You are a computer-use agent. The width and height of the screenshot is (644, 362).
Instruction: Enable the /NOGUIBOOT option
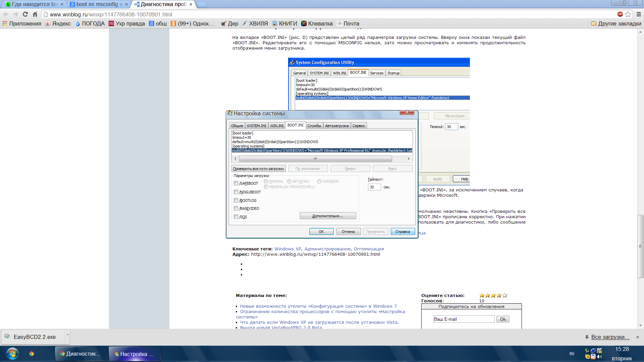[236, 192]
